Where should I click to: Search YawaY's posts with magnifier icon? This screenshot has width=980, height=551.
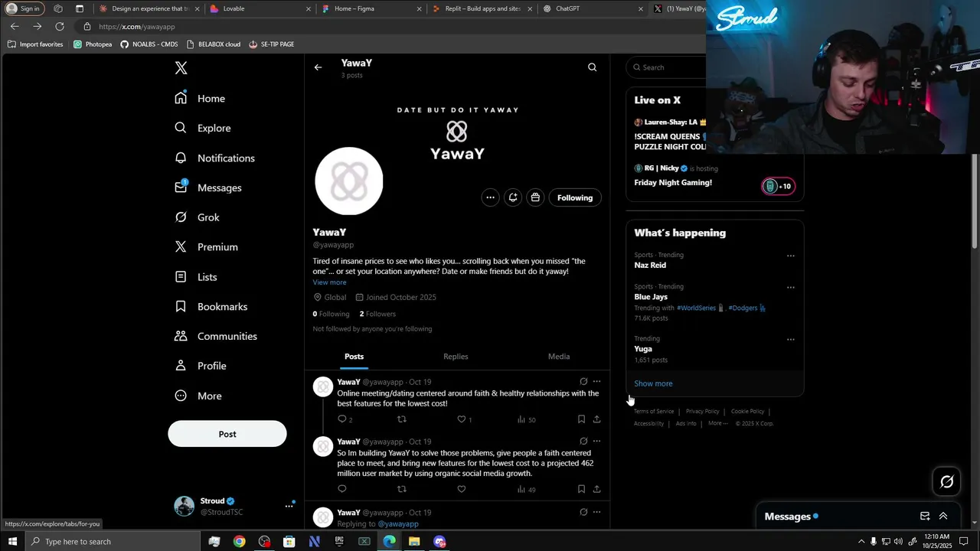[592, 67]
